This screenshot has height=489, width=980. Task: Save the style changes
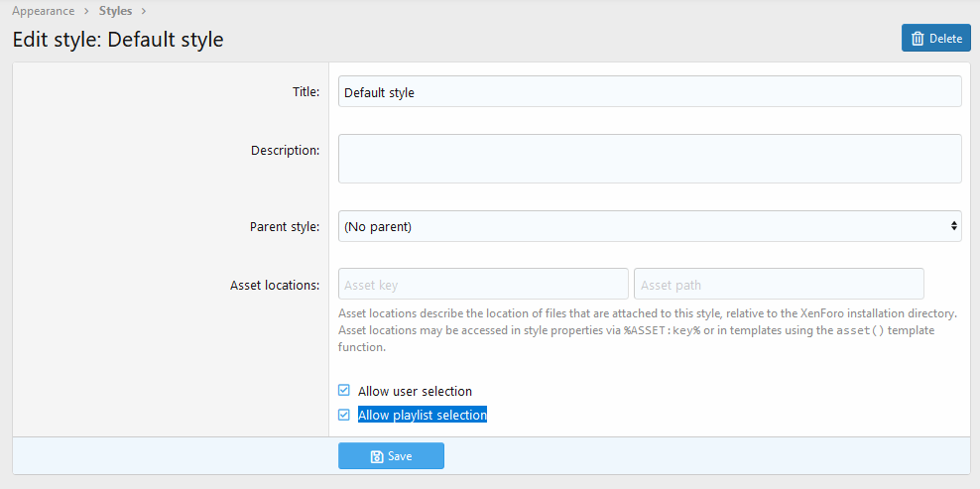click(391, 456)
